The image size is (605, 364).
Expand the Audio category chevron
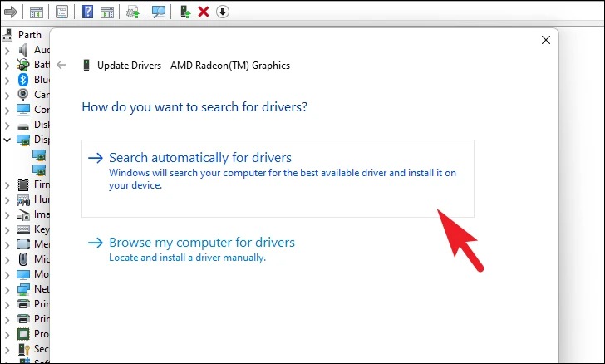7,50
